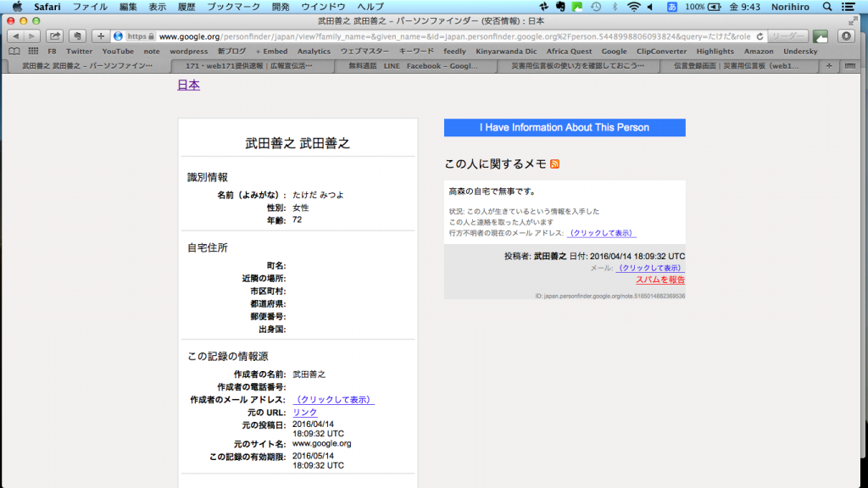Click the Evernote clipper toolbar icon

(77, 36)
